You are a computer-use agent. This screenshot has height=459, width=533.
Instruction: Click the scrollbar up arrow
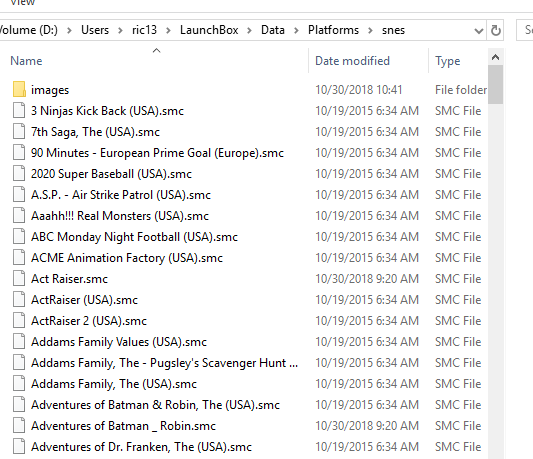[x=495, y=57]
